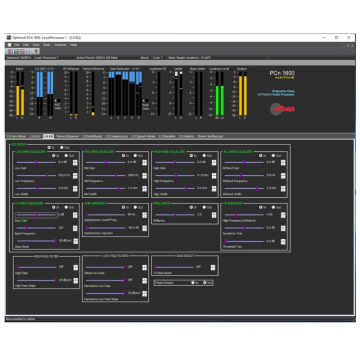
Task: Click the red third toolbar icon
Action: (x=22, y=51)
